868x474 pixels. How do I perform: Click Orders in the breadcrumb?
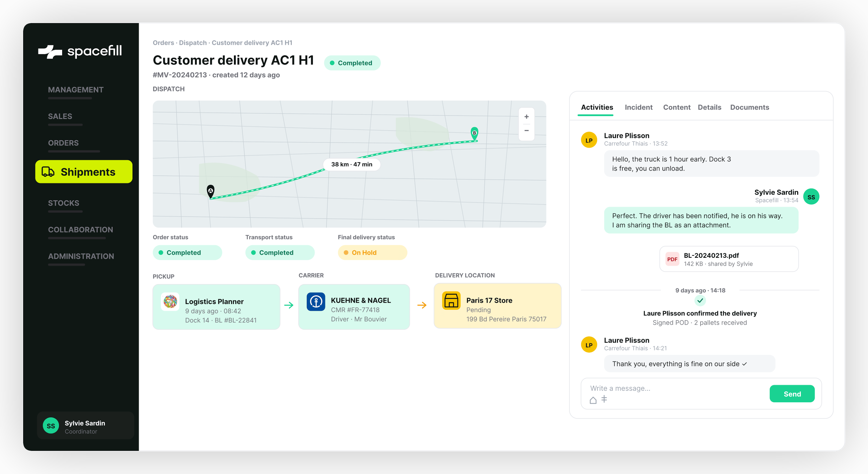pyautogui.click(x=163, y=43)
